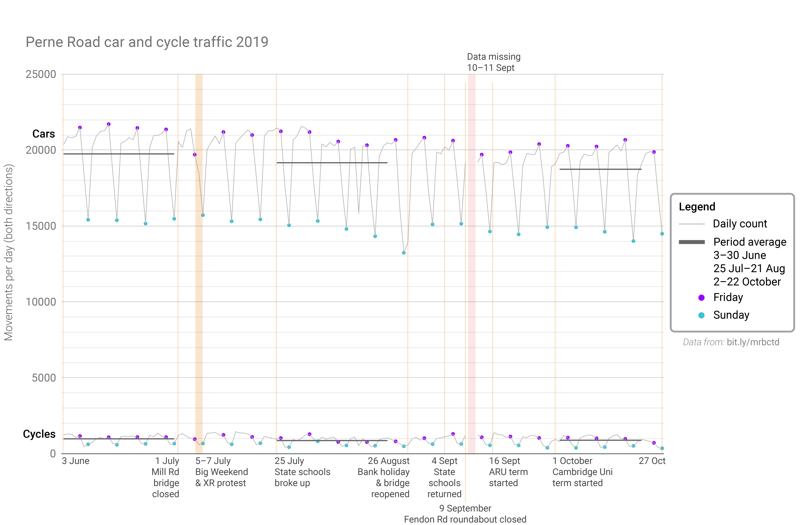Click the light grey Daily count line sample
812x525 pixels.
pyautogui.click(x=691, y=224)
